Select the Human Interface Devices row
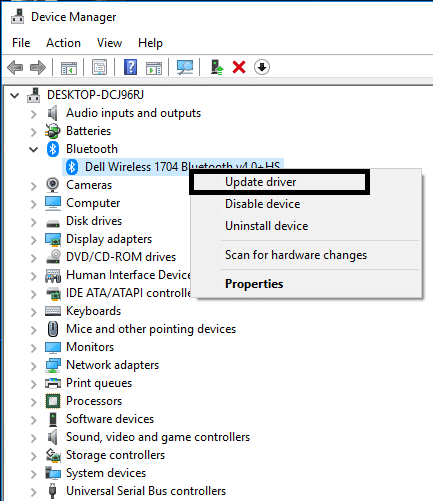The image size is (433, 501). pyautogui.click(x=128, y=275)
